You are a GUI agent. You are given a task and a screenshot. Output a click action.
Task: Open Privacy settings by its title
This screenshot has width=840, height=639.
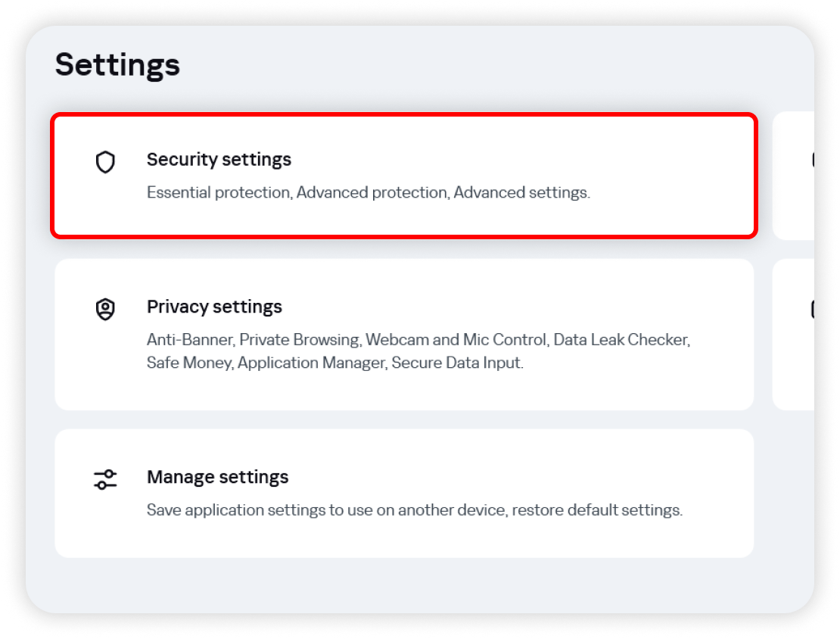214,307
